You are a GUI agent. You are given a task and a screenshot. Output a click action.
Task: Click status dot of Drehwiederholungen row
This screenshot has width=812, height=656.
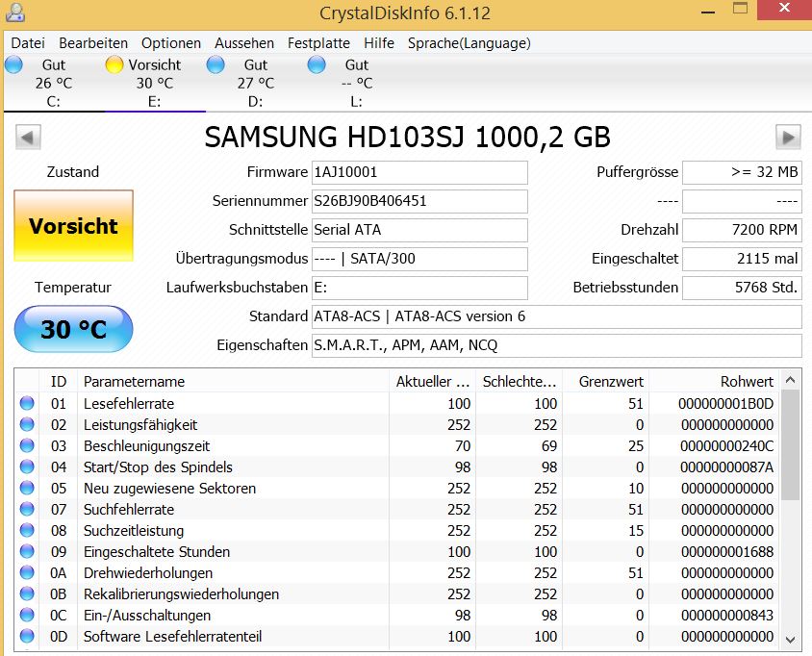point(27,573)
